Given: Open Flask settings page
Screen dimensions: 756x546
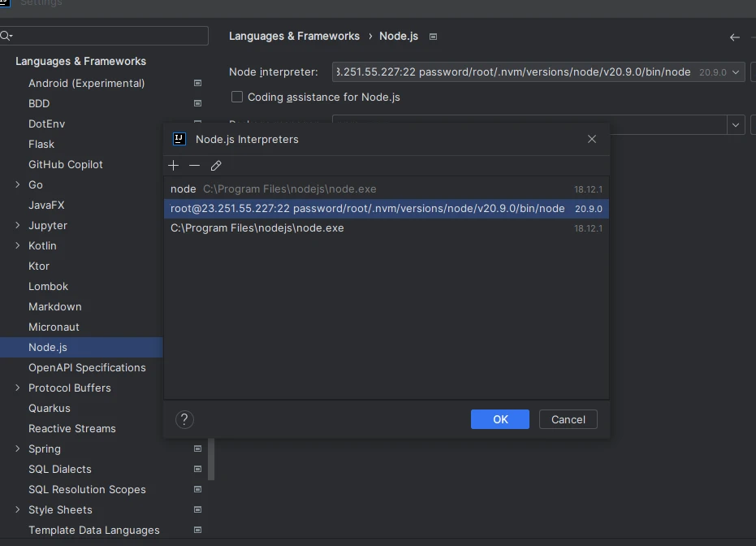Looking at the screenshot, I should pyautogui.click(x=41, y=144).
